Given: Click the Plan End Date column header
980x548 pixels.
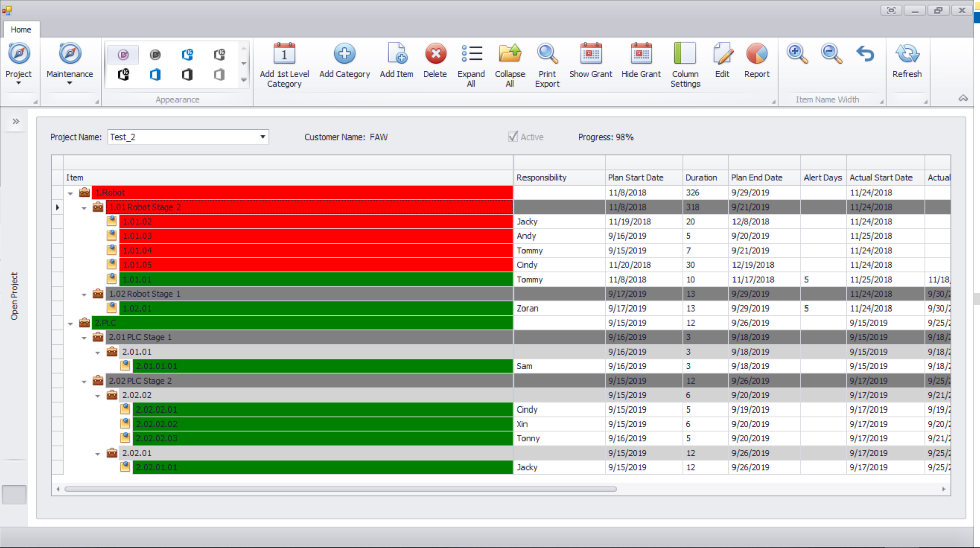Looking at the screenshot, I should 764,177.
